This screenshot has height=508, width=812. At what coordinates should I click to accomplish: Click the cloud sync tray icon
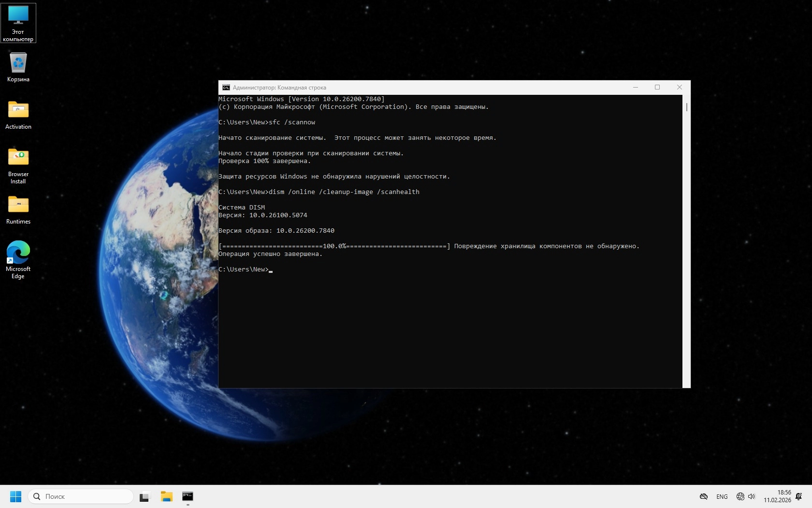(704, 496)
